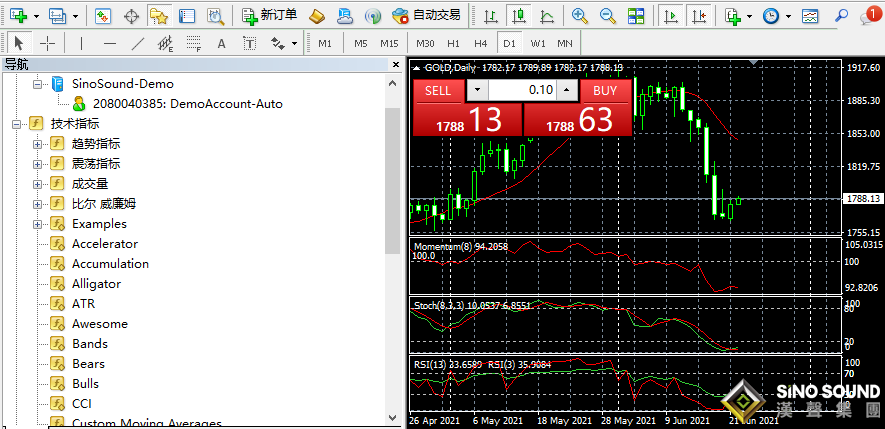
Task: Open MetaEditor with the yellow book icon
Action: tap(318, 16)
